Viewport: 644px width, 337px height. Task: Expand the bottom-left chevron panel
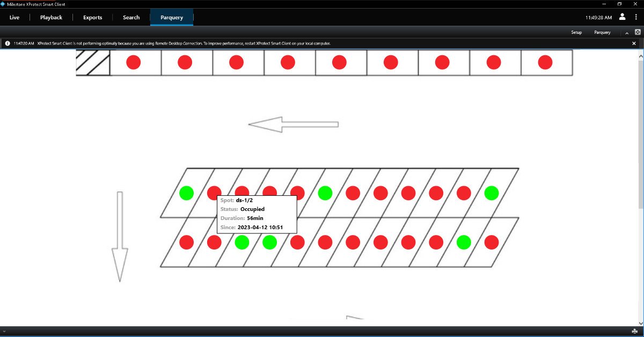(x=4, y=331)
